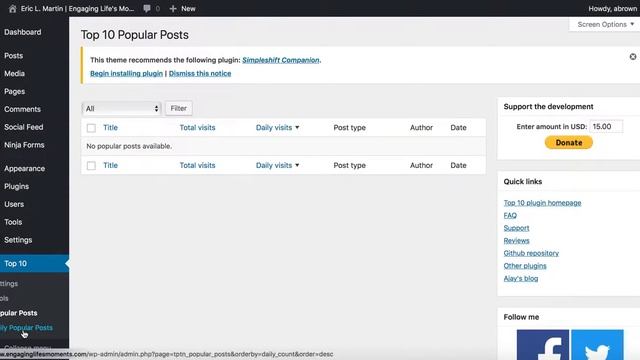Click Howdy, abrown account menu
Viewport: 640px width, 360px height.
[x=612, y=9]
